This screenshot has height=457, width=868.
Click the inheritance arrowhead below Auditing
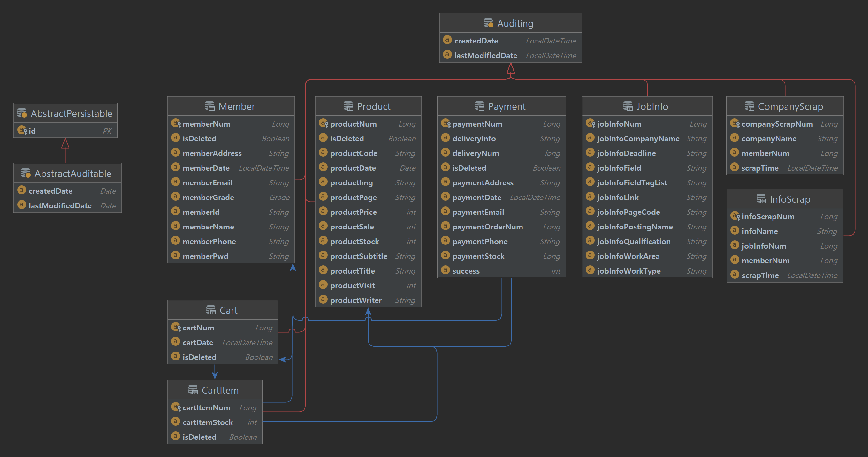511,68
